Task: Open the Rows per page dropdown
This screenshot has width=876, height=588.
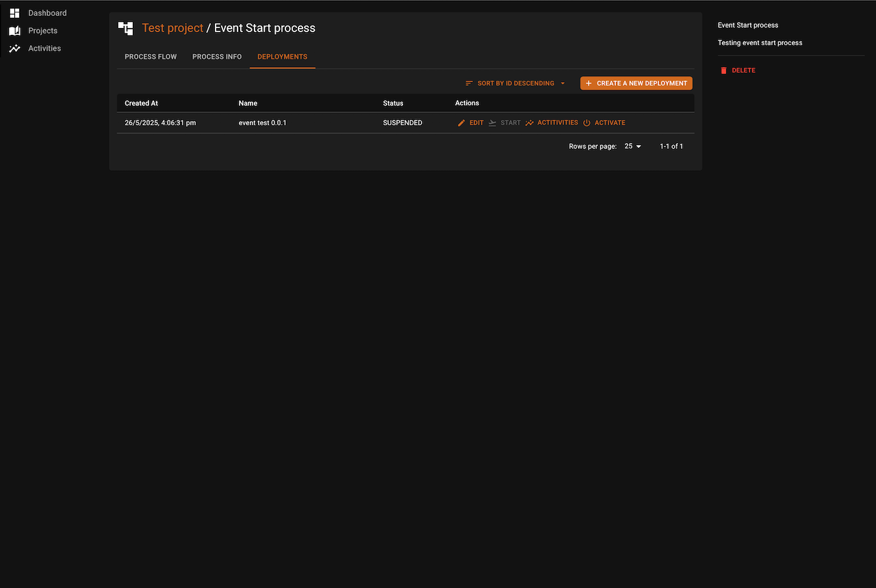Action: click(x=632, y=146)
